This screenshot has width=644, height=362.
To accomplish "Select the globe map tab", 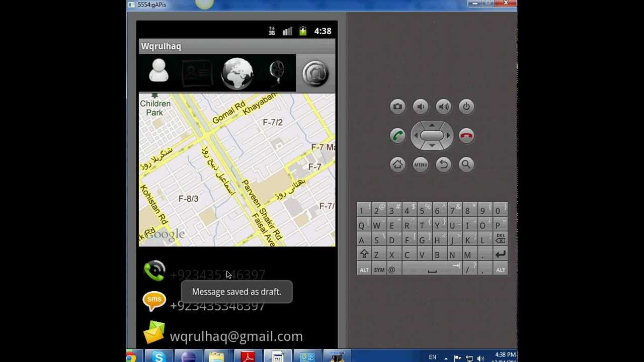I will click(237, 73).
